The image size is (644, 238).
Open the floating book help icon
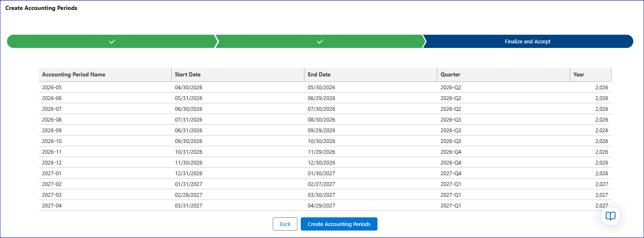point(610,216)
